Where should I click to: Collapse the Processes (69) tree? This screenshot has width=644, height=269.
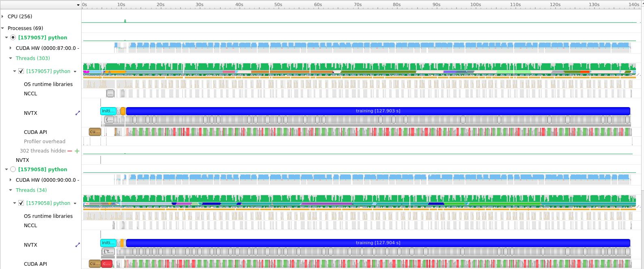point(3,28)
